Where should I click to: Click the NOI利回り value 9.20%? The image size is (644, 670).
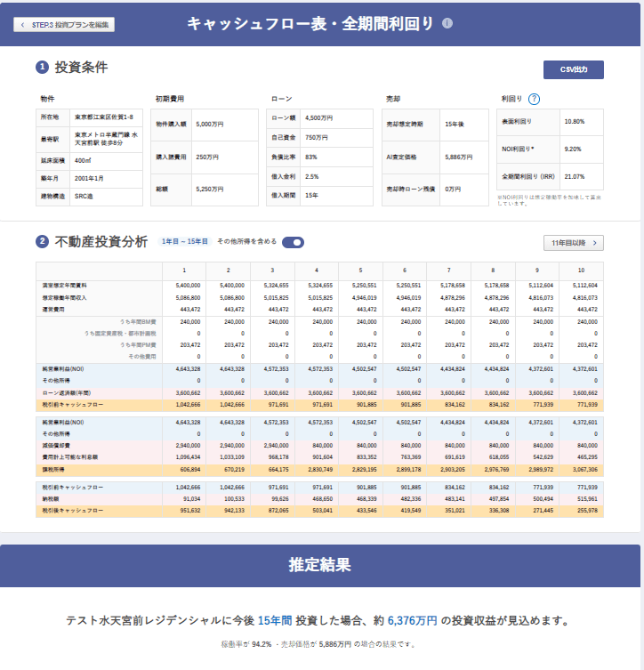tap(573, 149)
